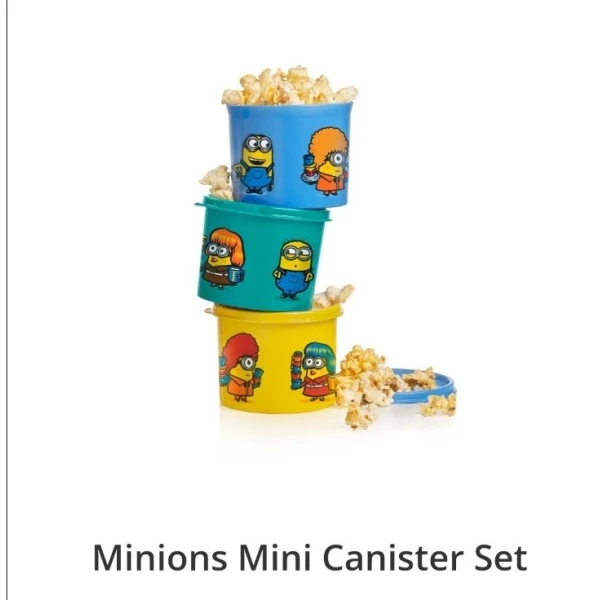The height and width of the screenshot is (600, 600).
Task: Select the teal canister in the middle
Action: 262,254
